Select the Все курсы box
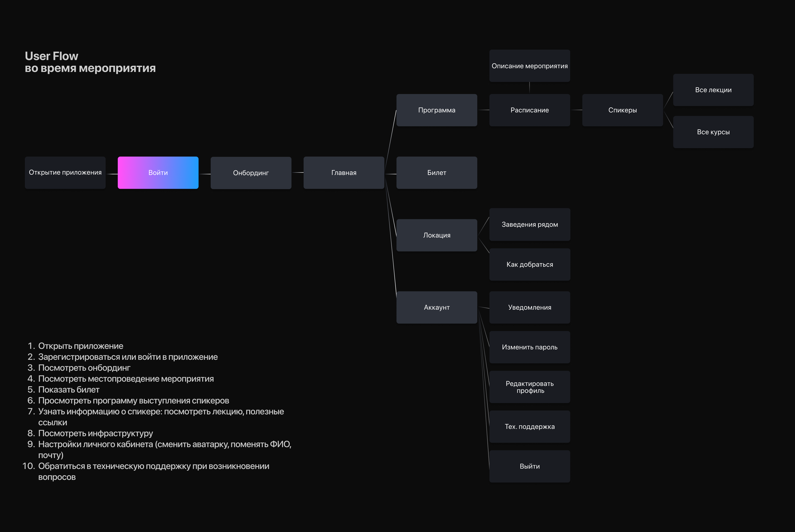The image size is (795, 532). tap(713, 132)
